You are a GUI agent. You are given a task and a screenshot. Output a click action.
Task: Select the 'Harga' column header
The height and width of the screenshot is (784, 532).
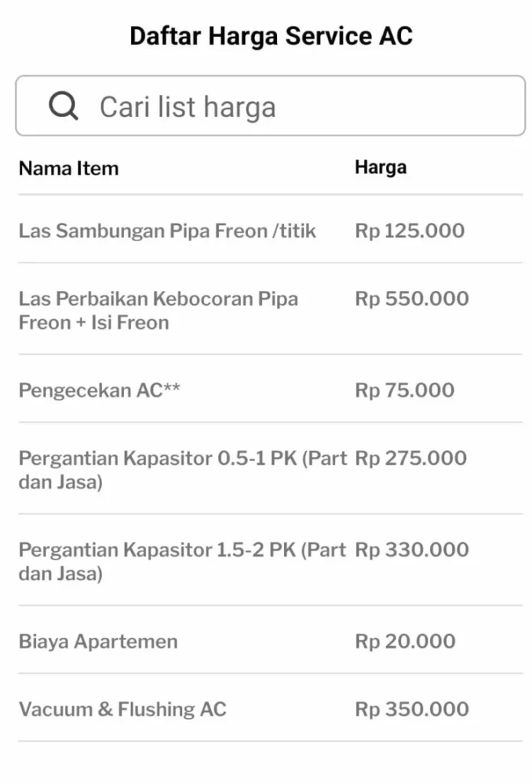(380, 166)
